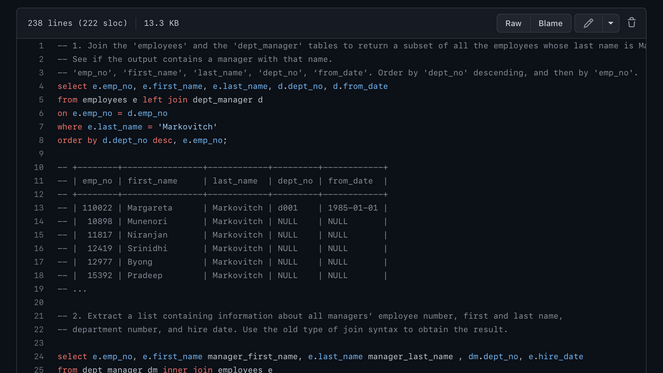Click the pencil edit file icon
The image size is (663, 373).
588,23
